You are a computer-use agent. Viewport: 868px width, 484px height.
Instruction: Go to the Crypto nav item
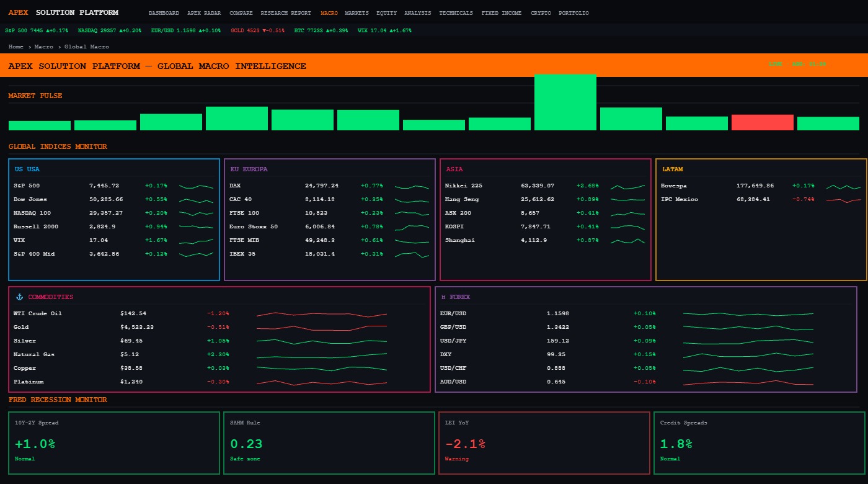coord(541,13)
